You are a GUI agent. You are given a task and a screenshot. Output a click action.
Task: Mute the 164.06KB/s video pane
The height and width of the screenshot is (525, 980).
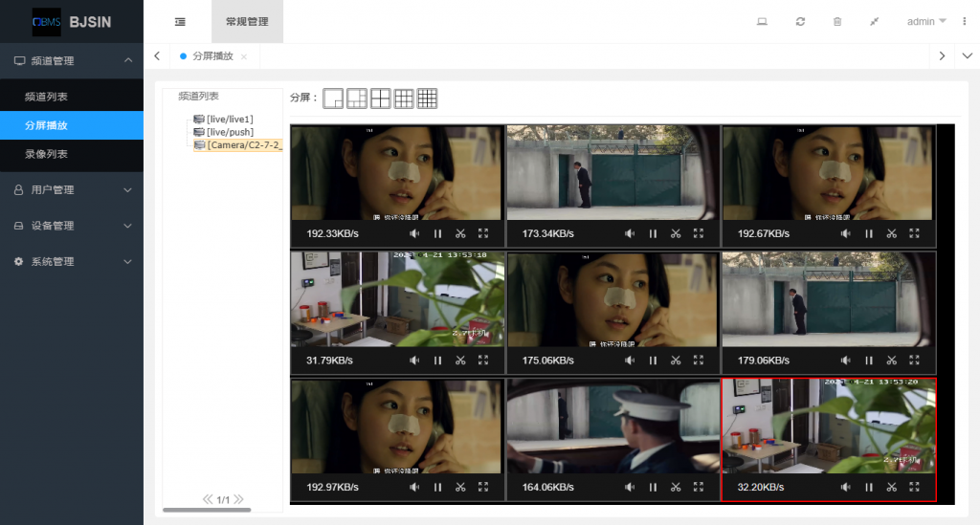(x=630, y=487)
